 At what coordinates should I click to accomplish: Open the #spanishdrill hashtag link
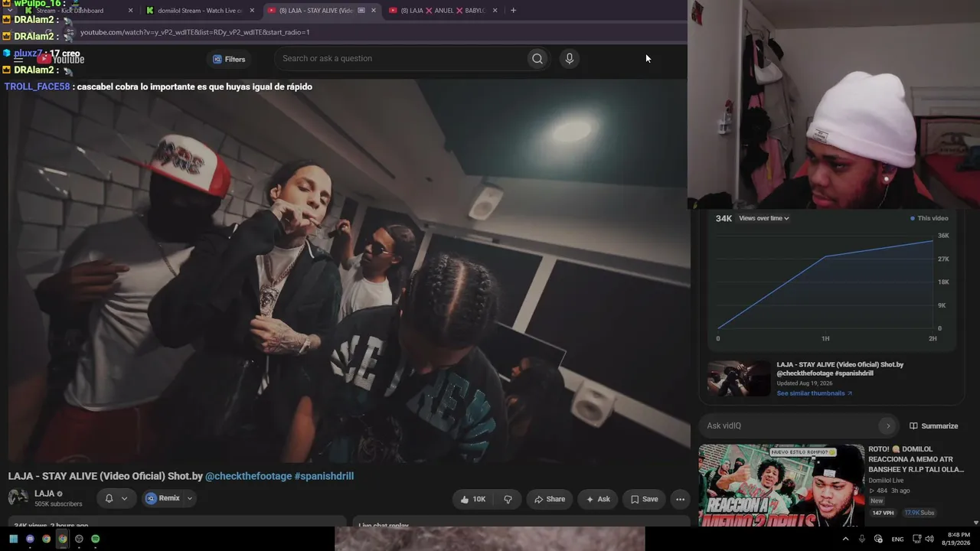click(x=324, y=476)
